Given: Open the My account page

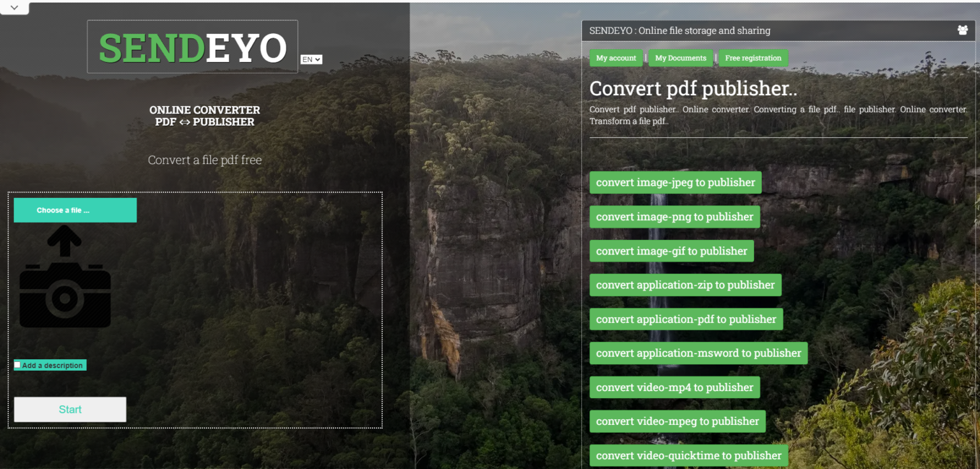Looking at the screenshot, I should pyautogui.click(x=615, y=58).
